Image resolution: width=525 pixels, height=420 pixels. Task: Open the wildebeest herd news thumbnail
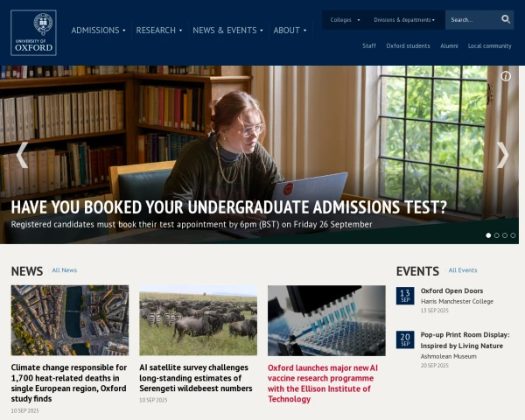[199, 320]
